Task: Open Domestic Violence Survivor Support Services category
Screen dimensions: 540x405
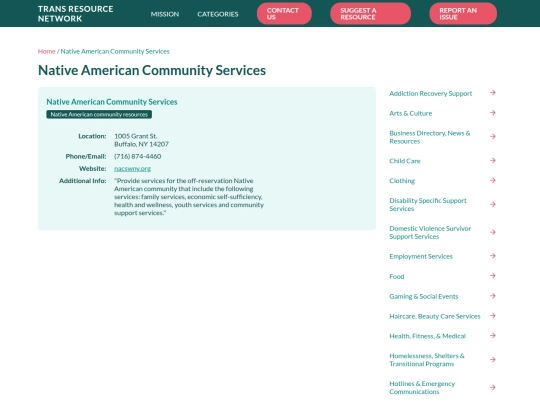Action: pos(430,232)
